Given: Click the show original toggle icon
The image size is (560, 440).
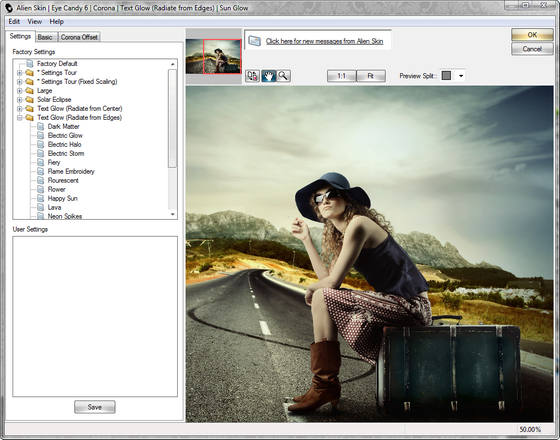Looking at the screenshot, I should [252, 76].
